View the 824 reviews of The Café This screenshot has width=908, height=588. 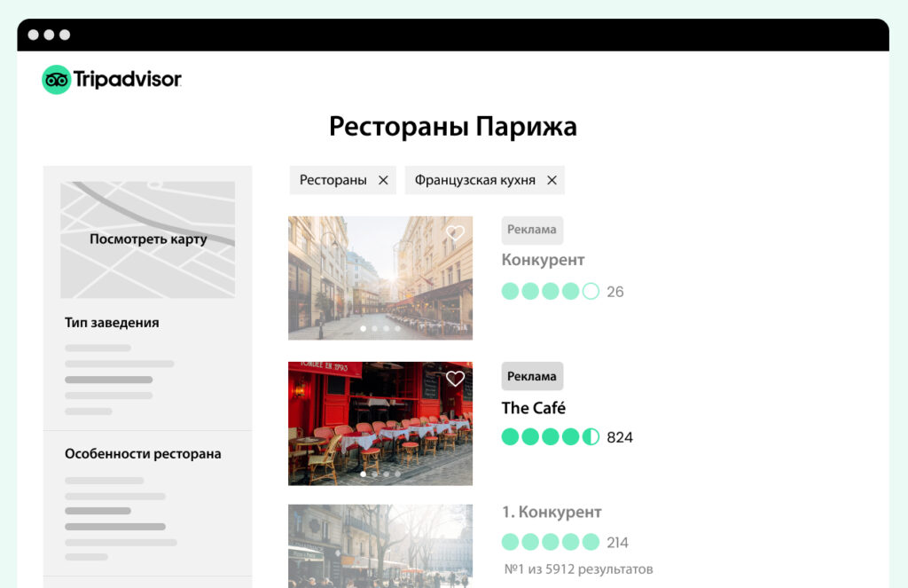coord(620,437)
